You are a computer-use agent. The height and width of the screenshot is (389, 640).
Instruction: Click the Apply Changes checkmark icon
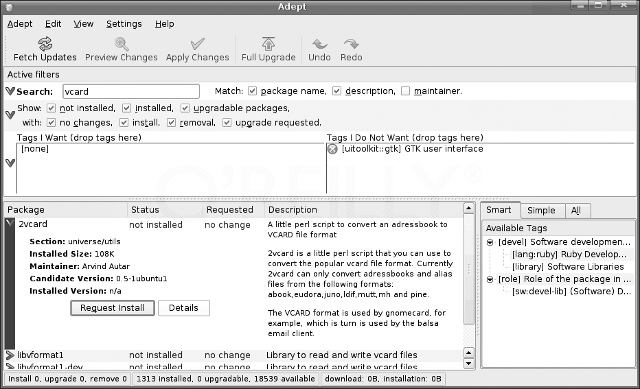(x=198, y=44)
